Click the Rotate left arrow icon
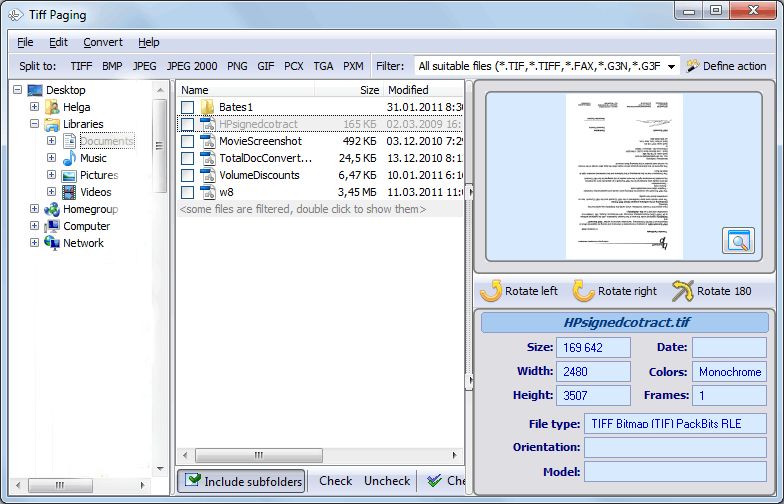The image size is (784, 504). [491, 290]
